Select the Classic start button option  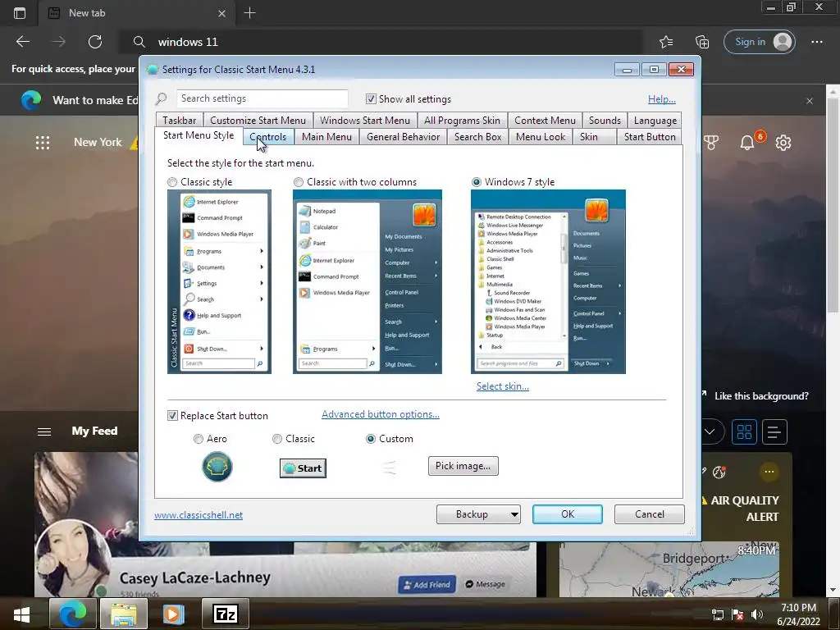277,439
